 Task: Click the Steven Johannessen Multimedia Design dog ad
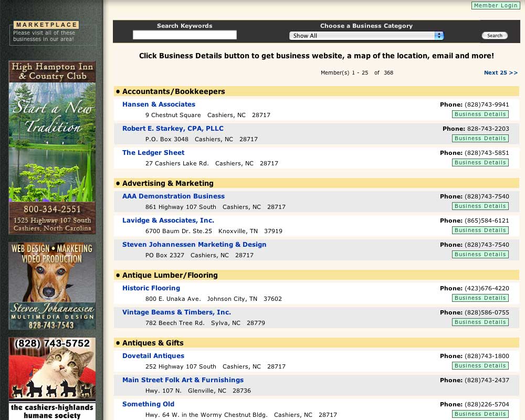pyautogui.click(x=52, y=286)
